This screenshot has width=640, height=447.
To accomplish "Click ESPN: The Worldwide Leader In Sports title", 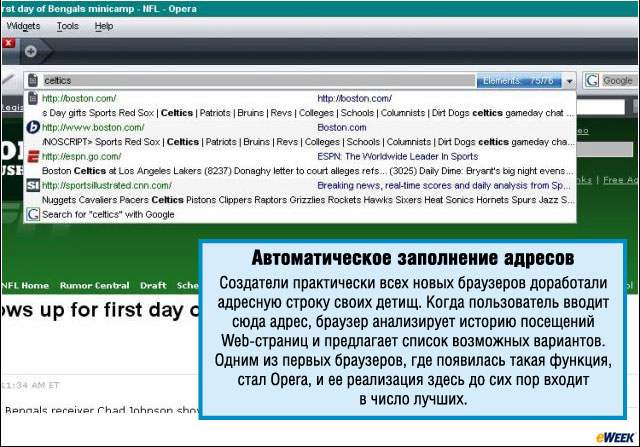I will pyautogui.click(x=398, y=156).
